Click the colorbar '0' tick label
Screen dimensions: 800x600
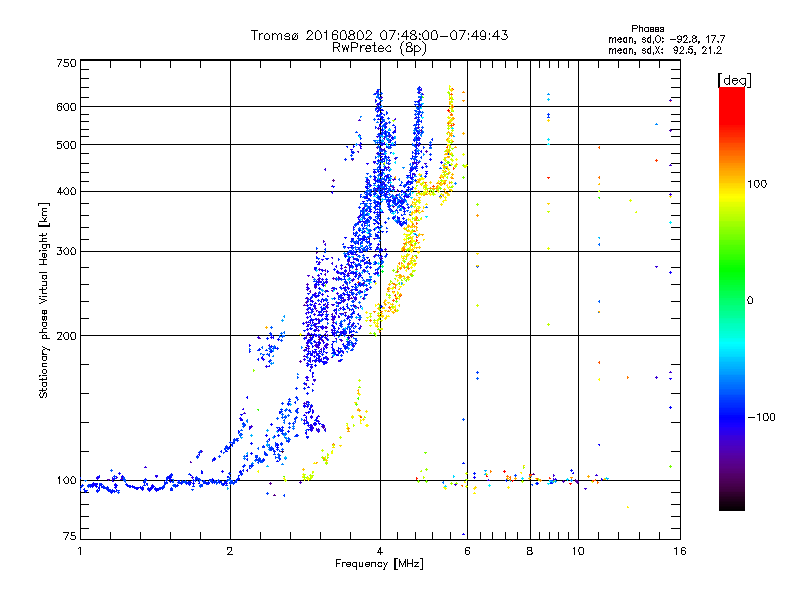(750, 301)
